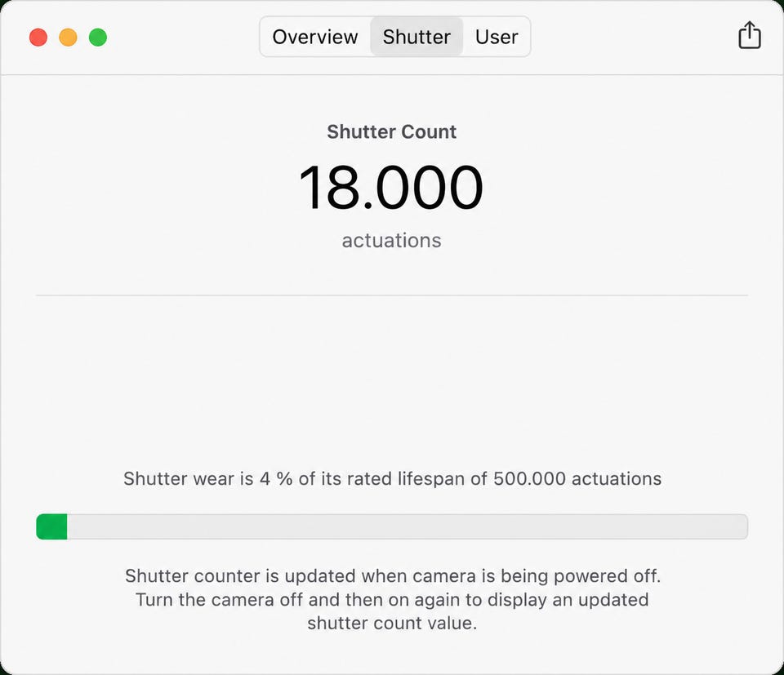This screenshot has width=784, height=675.
Task: Zoom the window with green button
Action: (98, 38)
